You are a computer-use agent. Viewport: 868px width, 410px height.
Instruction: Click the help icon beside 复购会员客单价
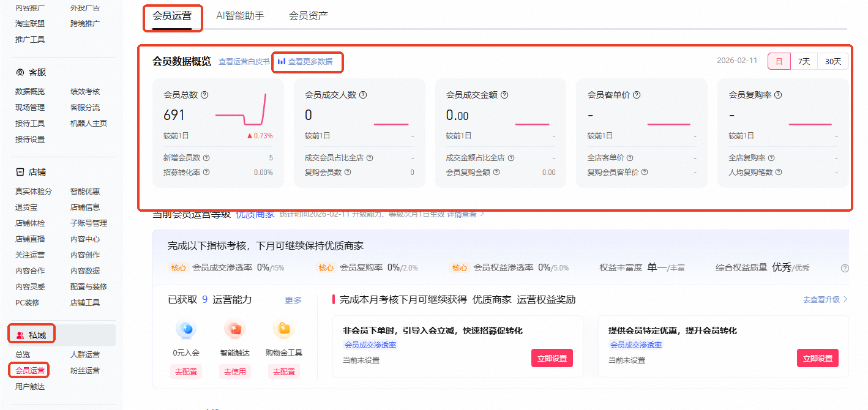pyautogui.click(x=645, y=173)
